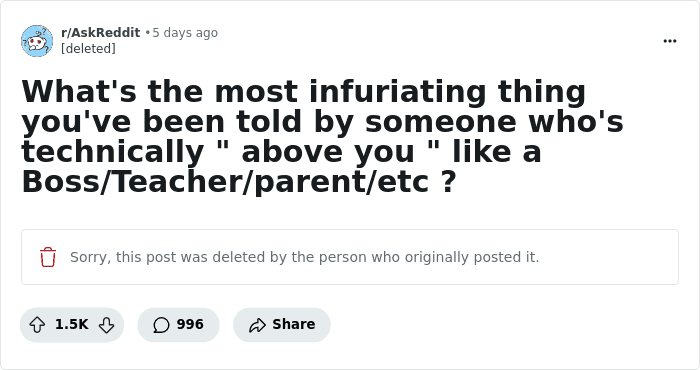700x370 pixels.
Task: Click the [deleted] author label
Action: (x=88, y=48)
